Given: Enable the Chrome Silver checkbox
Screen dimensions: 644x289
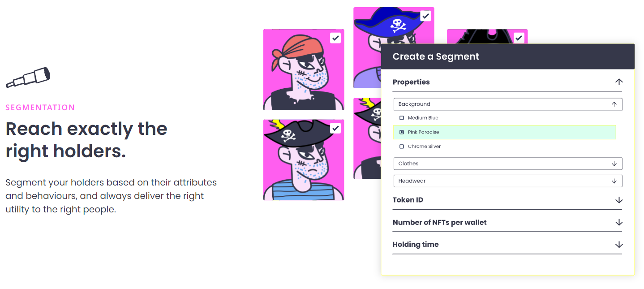Looking at the screenshot, I should click(x=402, y=147).
